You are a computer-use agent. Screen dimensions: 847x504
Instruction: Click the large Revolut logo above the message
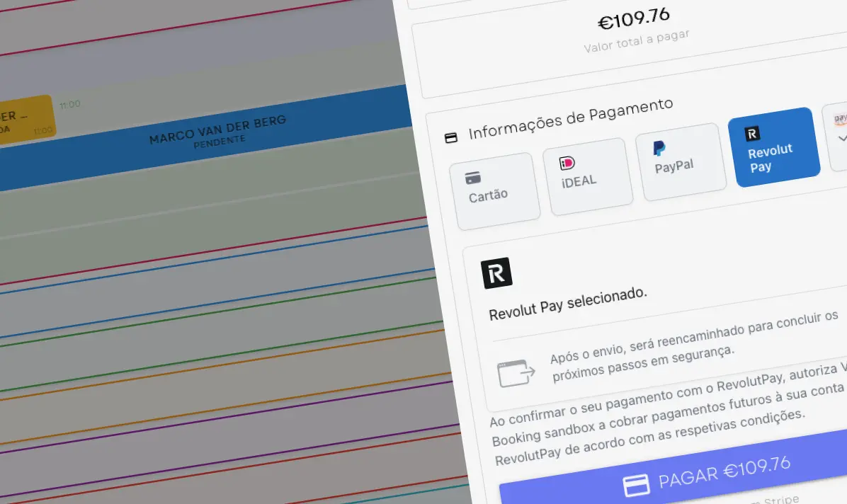496,273
